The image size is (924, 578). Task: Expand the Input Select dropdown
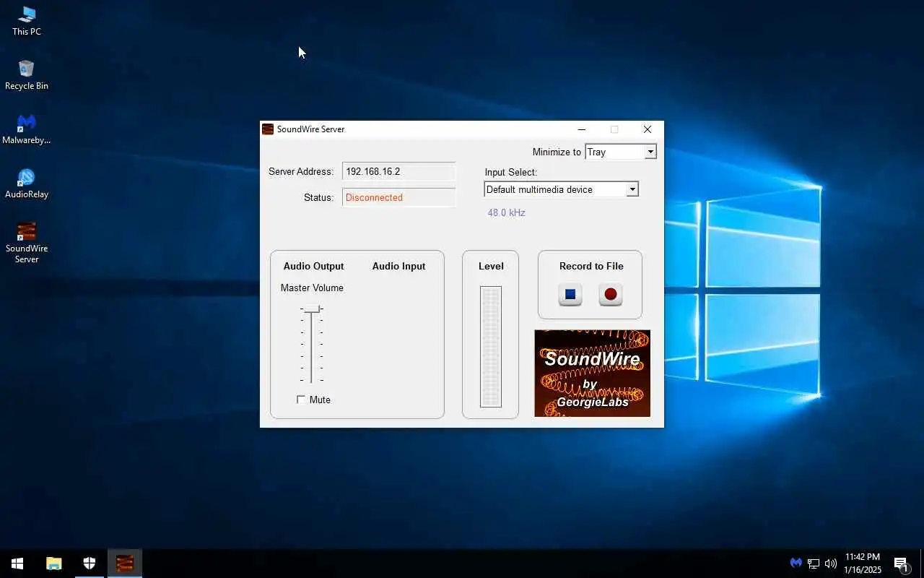pyautogui.click(x=561, y=189)
